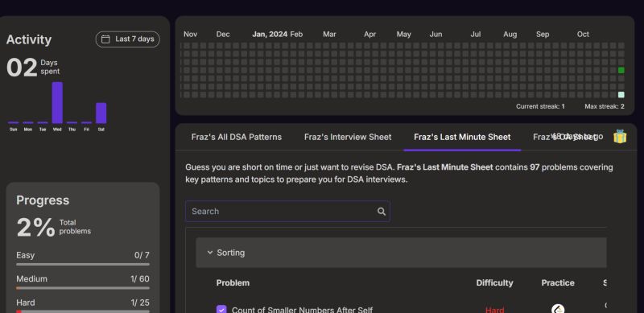This screenshot has width=644, height=313.
Task: Click the magnifier icon in search field
Action: click(381, 211)
